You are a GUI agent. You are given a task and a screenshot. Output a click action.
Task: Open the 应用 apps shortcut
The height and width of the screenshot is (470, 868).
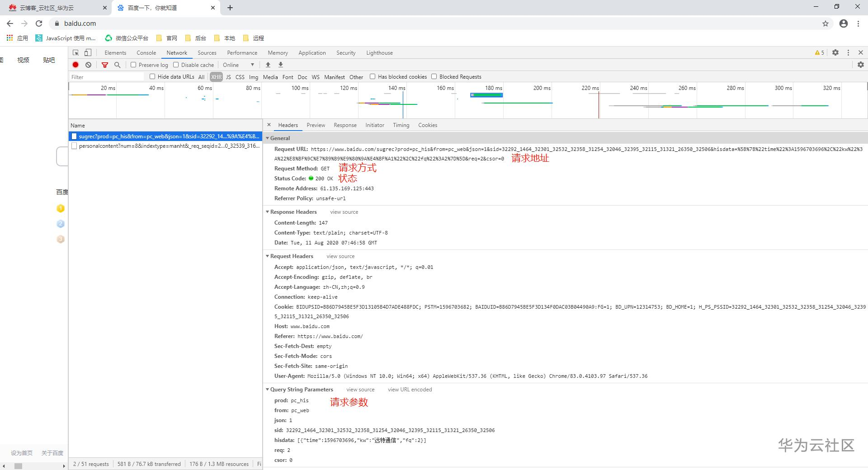click(17, 38)
